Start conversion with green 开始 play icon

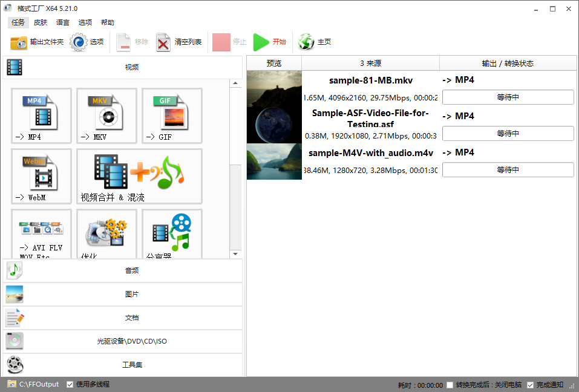tap(261, 42)
